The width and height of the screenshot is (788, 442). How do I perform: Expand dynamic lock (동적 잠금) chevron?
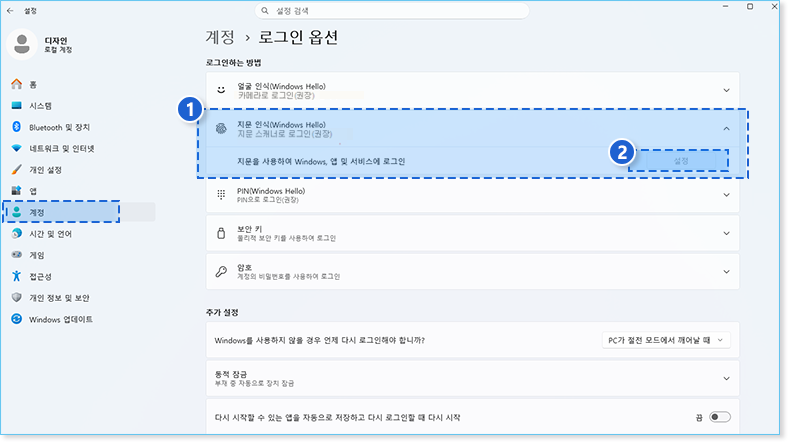726,379
